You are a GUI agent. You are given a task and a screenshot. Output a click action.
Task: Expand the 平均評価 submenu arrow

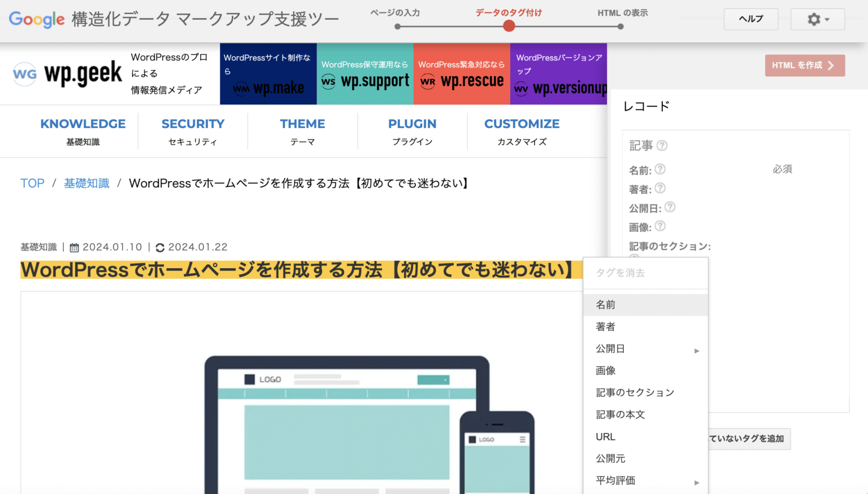pyautogui.click(x=697, y=483)
